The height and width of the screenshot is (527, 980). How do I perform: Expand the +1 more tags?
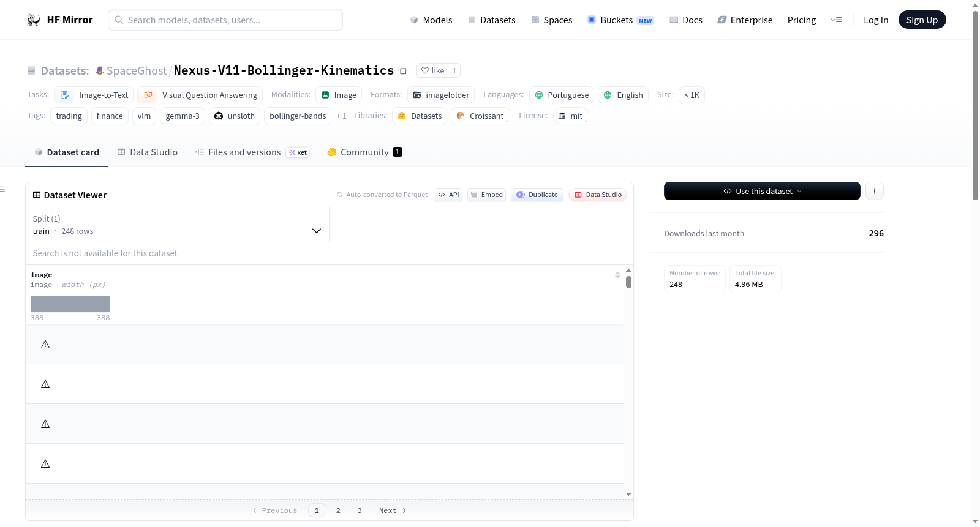point(341,116)
